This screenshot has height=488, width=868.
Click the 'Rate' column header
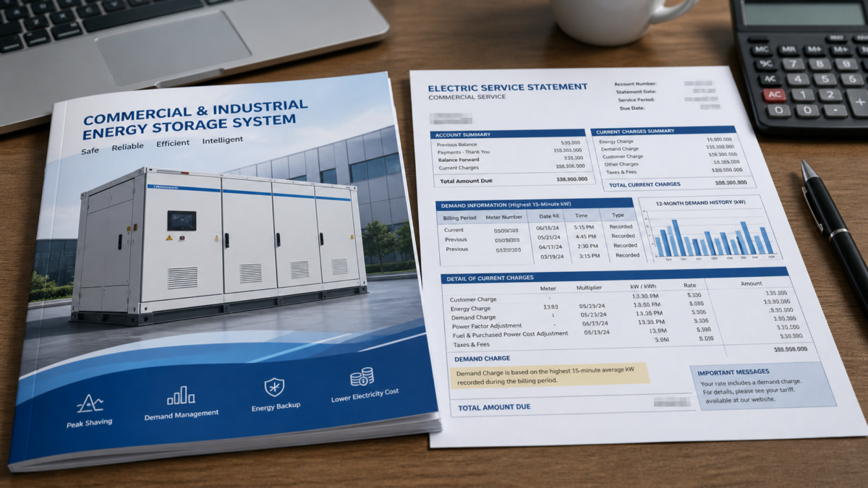[x=690, y=286]
